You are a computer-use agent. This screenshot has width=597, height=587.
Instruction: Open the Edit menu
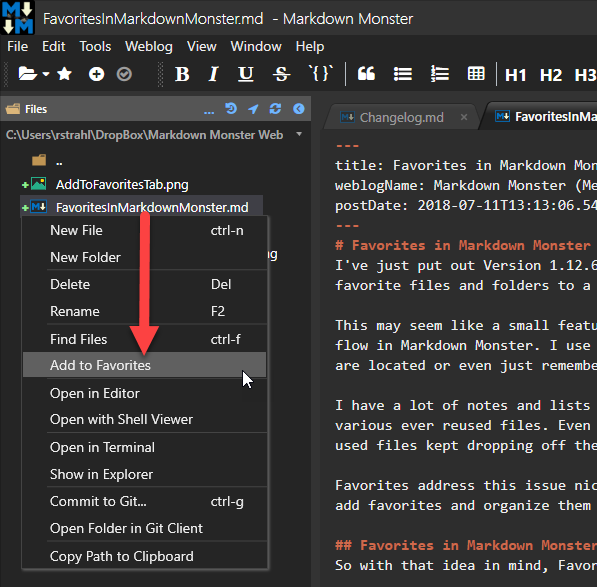click(53, 46)
